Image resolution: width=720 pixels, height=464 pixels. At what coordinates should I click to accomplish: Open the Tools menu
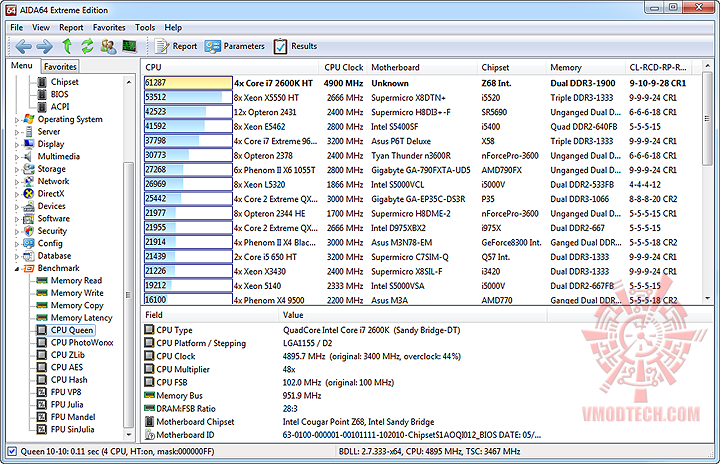click(145, 28)
